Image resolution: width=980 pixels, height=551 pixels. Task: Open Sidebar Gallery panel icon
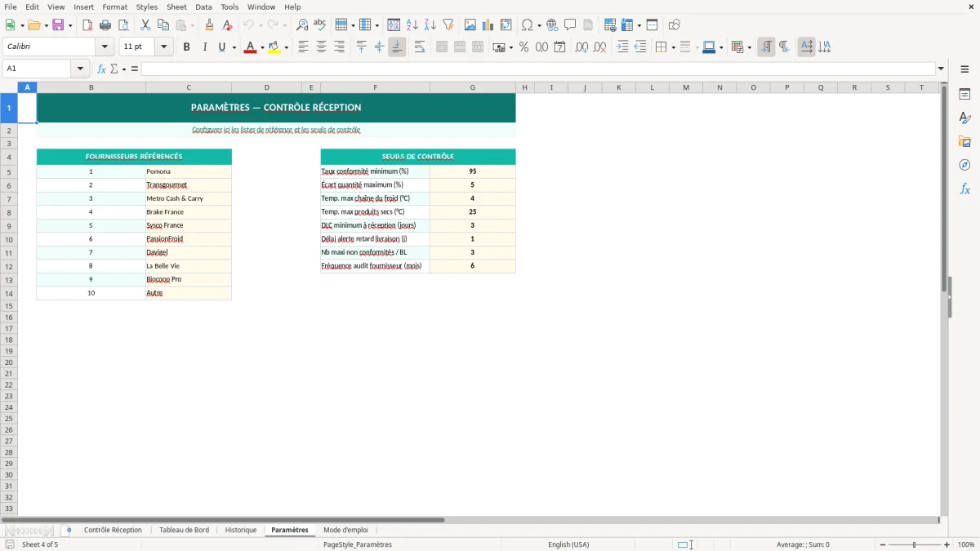pos(964,142)
